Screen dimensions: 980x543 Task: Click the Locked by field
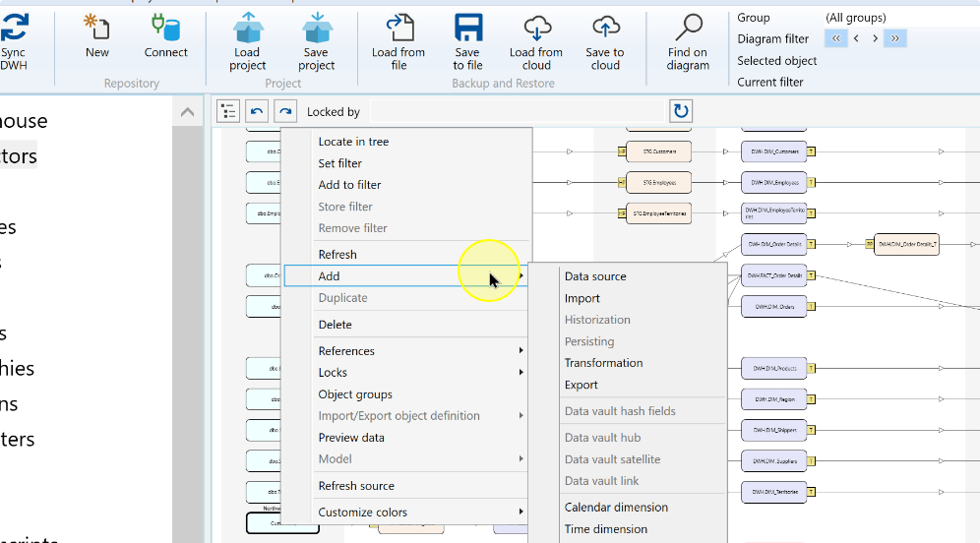[x=518, y=112]
